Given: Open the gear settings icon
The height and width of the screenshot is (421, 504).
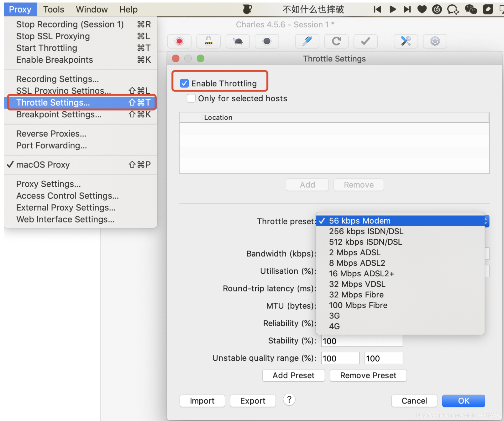Looking at the screenshot, I should (x=435, y=41).
